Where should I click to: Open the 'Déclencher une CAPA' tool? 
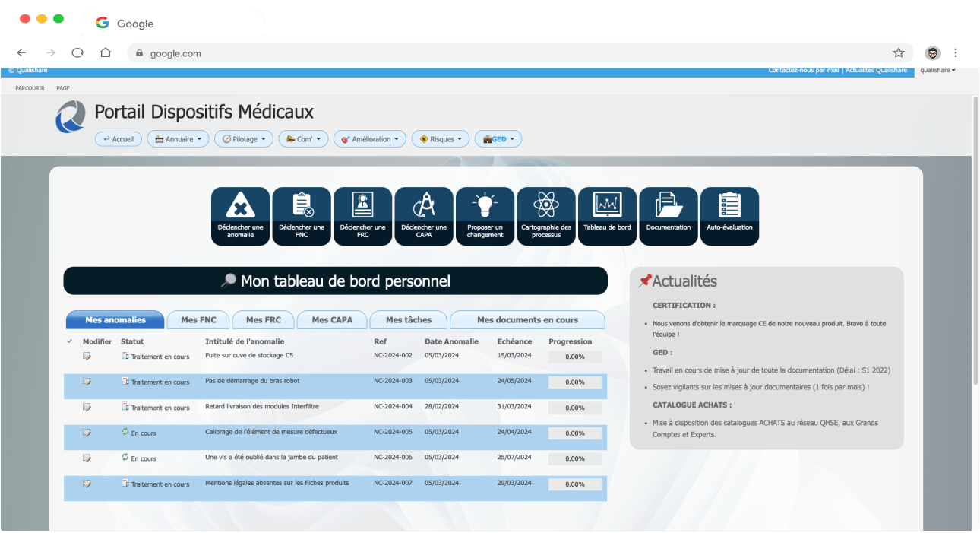click(x=423, y=216)
